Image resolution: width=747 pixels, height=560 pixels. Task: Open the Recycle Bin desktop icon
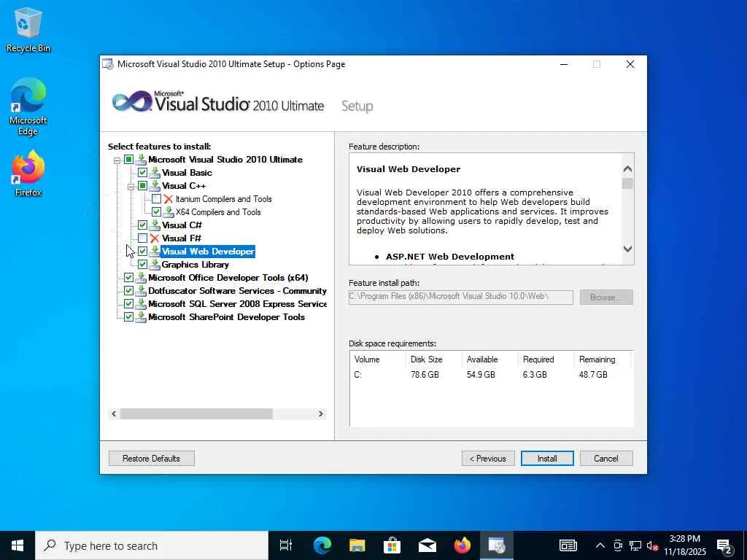[x=28, y=29]
